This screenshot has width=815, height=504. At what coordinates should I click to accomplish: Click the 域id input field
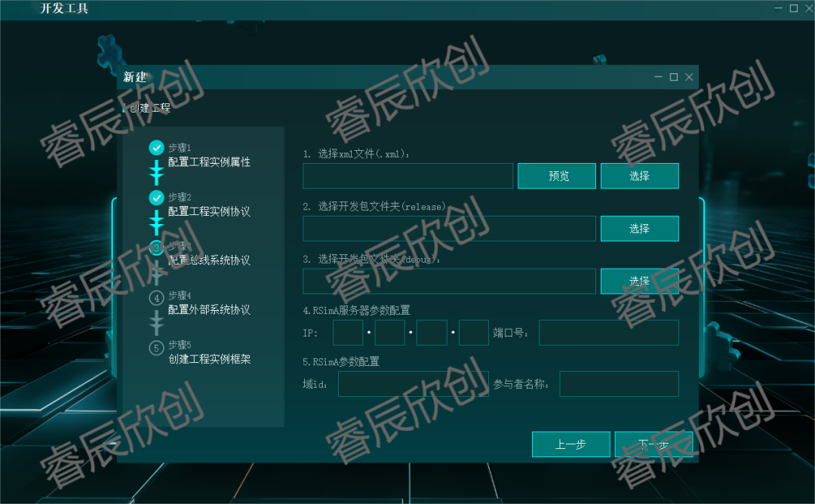click(x=413, y=384)
